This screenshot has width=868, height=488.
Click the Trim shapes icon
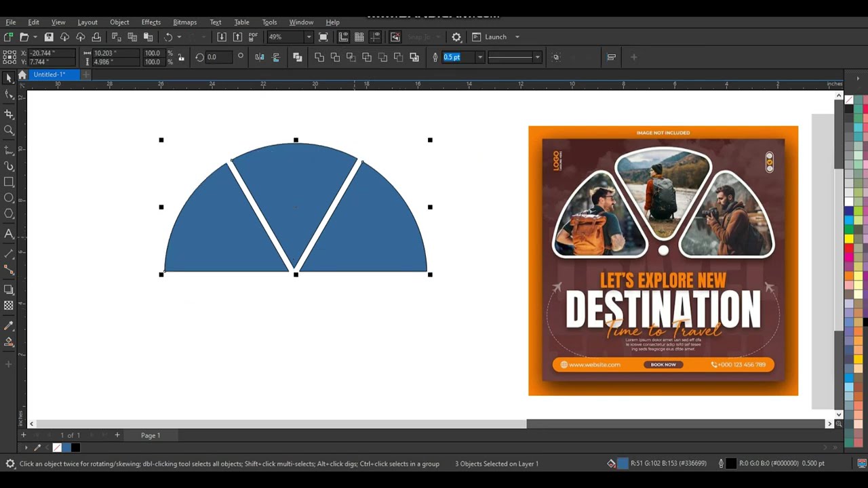tap(335, 57)
